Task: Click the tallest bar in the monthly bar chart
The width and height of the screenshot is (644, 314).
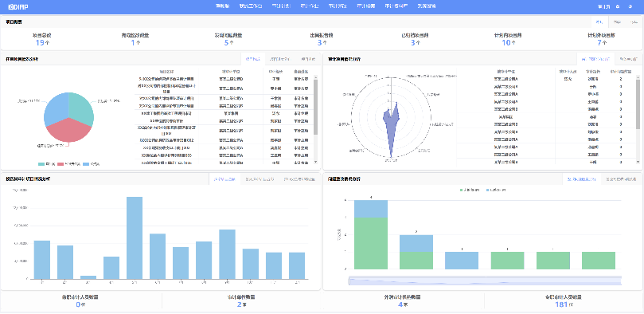Action: coord(135,238)
